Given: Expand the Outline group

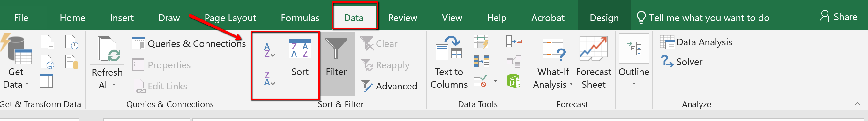Looking at the screenshot, I should coord(634,61).
